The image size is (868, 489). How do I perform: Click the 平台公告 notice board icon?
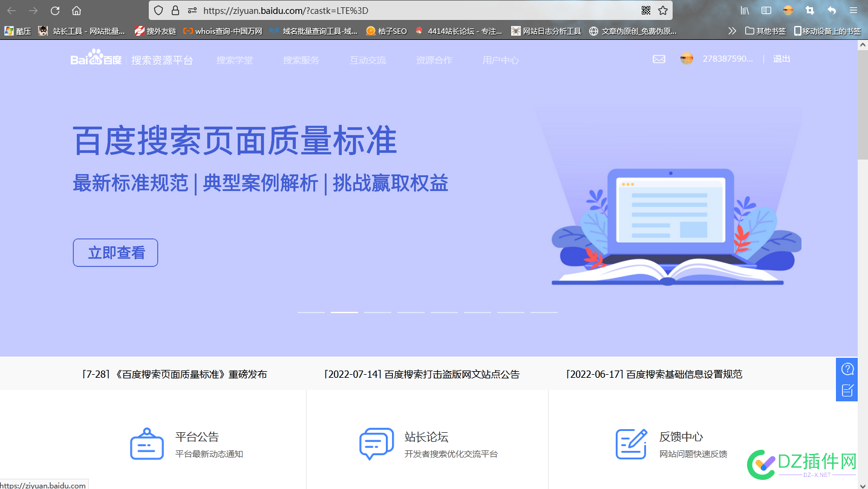click(x=147, y=444)
